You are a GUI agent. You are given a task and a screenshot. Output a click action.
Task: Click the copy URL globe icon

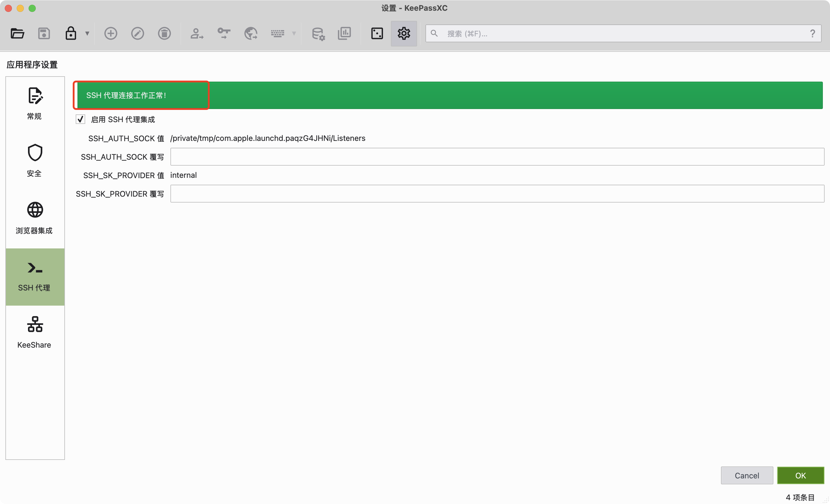click(x=251, y=33)
